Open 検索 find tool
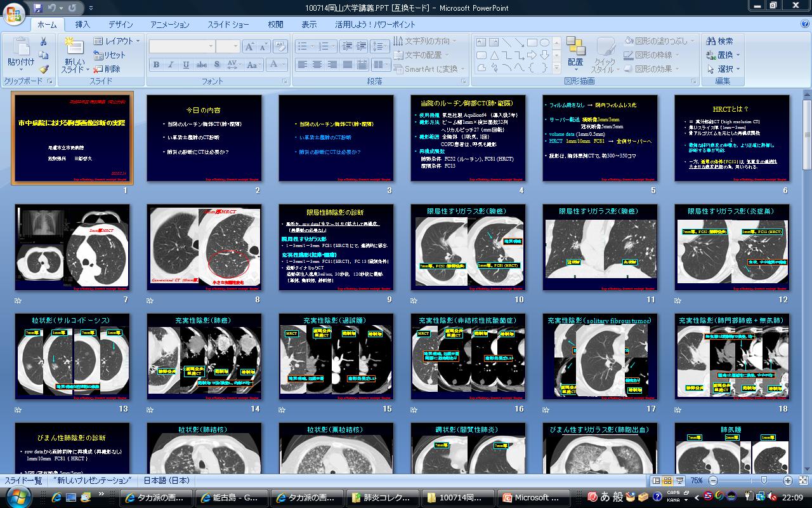Screen dimensions: 812x508 tap(719, 41)
